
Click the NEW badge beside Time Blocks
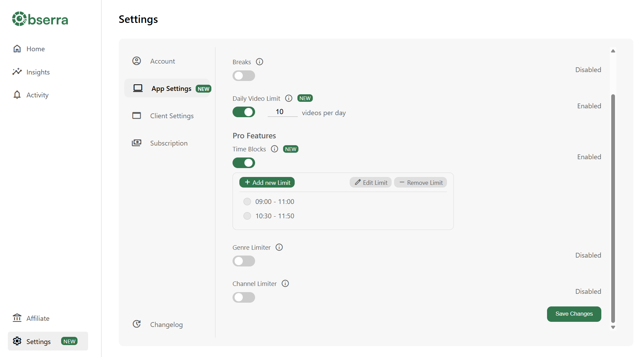pyautogui.click(x=291, y=149)
